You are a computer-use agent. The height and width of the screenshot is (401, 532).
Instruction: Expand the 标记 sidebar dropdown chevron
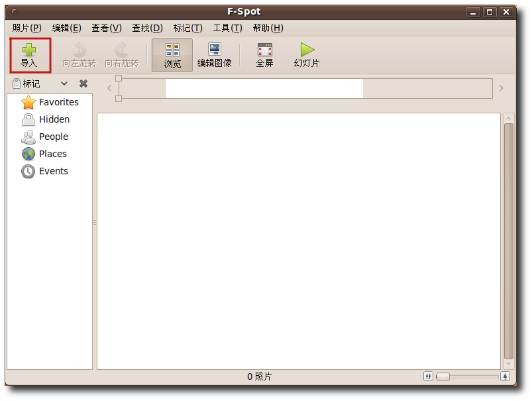pos(64,84)
